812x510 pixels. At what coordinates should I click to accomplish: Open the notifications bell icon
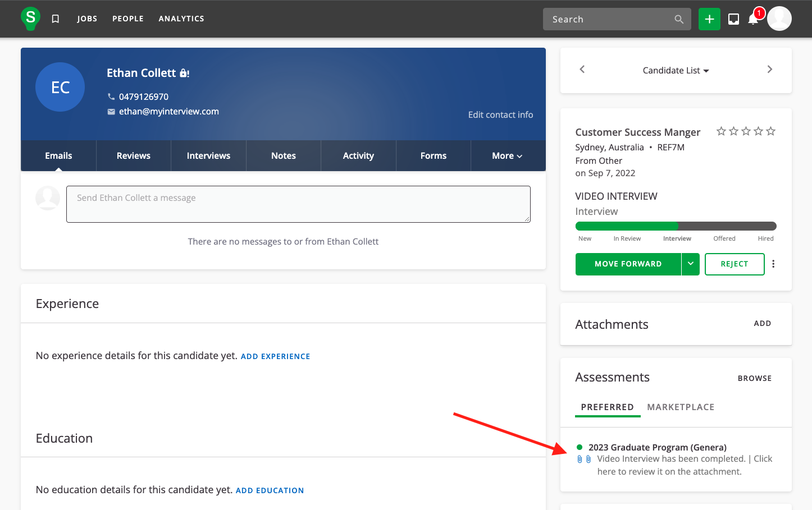point(753,19)
